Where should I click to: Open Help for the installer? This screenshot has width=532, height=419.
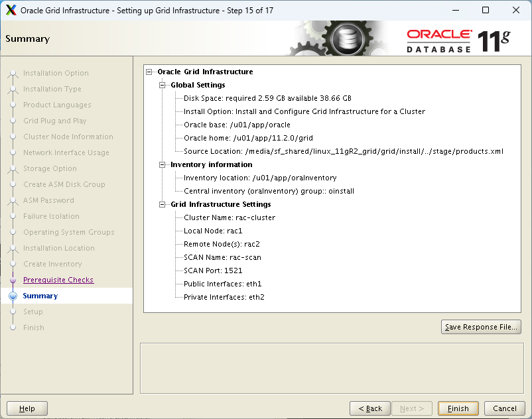27,408
